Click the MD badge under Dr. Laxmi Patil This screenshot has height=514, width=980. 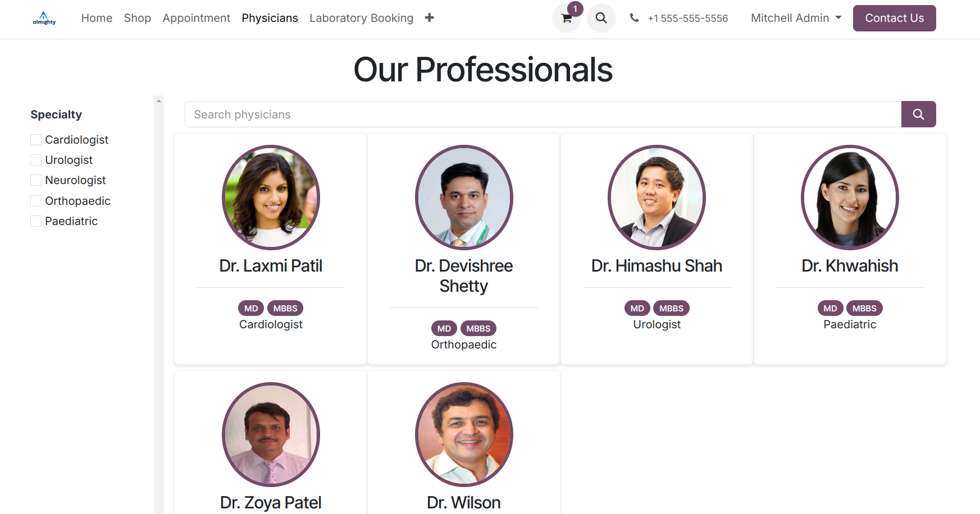point(251,308)
